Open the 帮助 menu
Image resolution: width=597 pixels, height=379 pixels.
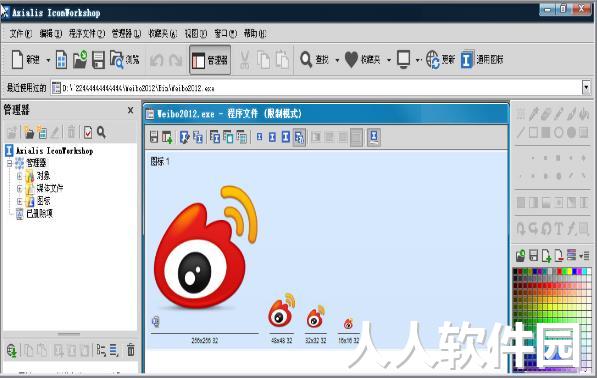[255, 34]
